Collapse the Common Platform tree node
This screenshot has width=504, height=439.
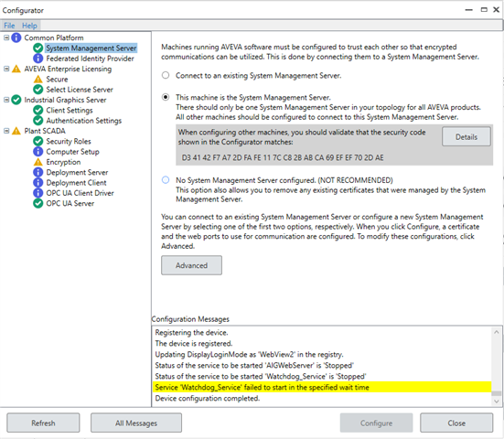[x=6, y=37]
